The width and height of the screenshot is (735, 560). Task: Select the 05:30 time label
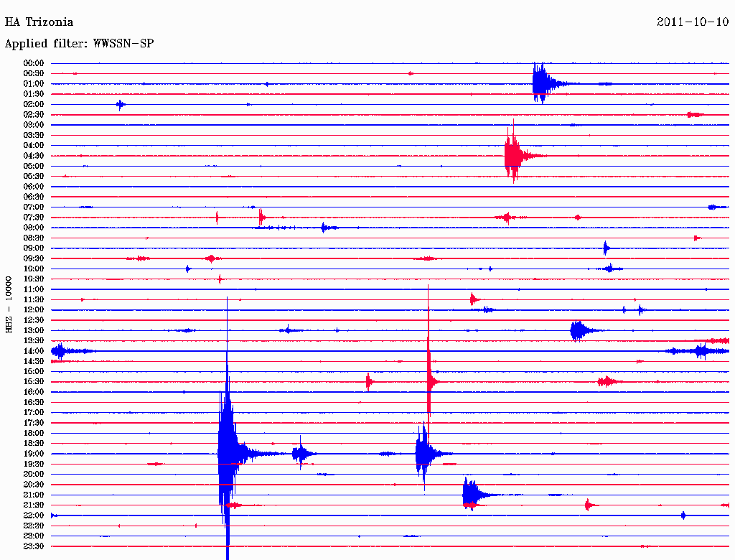click(34, 177)
